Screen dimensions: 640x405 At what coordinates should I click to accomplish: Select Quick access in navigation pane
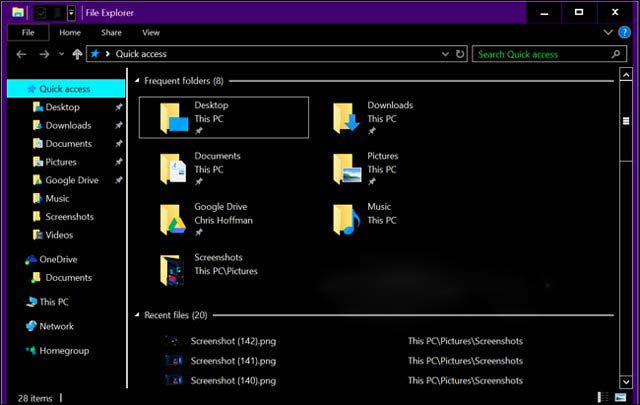[x=66, y=89]
